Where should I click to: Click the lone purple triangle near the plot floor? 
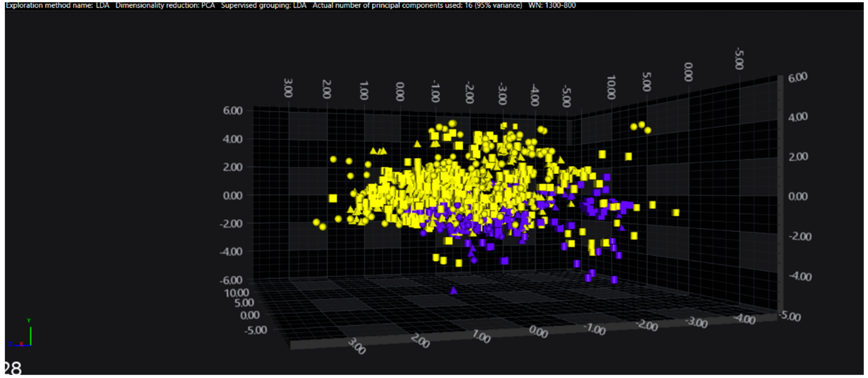453,290
